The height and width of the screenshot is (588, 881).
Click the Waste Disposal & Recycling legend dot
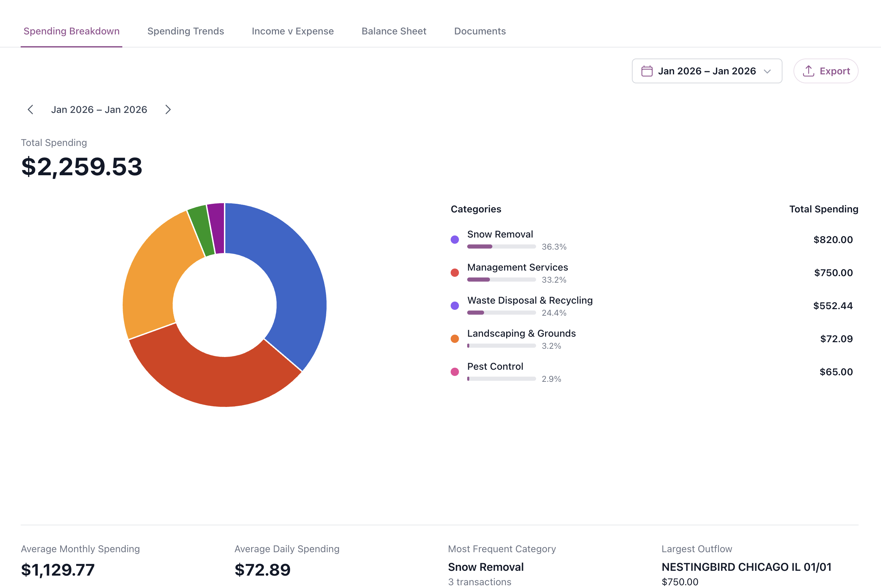pos(455,305)
